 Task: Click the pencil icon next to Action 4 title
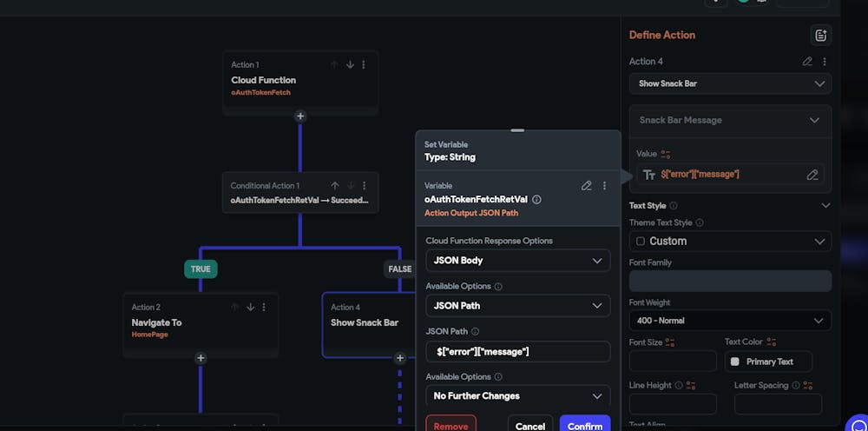point(808,62)
